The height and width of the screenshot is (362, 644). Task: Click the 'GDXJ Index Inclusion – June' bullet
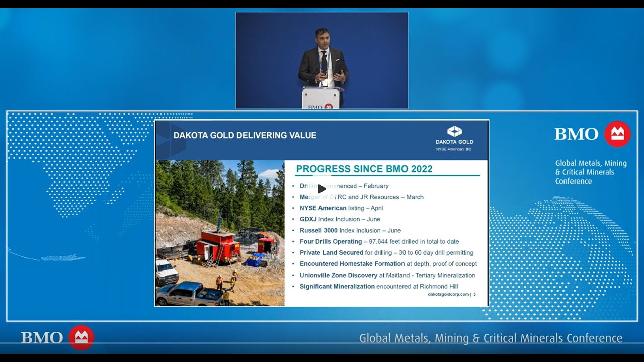point(340,219)
